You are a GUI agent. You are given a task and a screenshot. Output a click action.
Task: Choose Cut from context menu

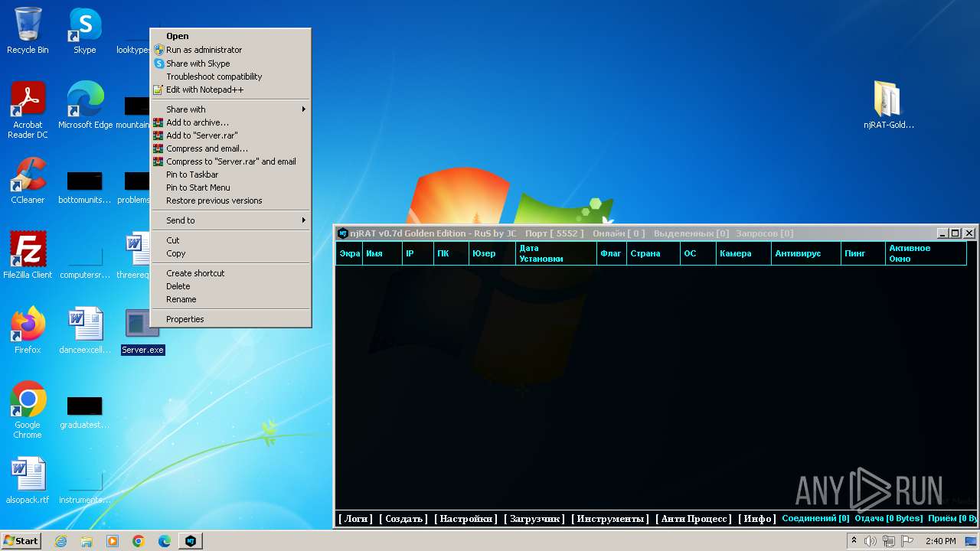click(x=230, y=240)
